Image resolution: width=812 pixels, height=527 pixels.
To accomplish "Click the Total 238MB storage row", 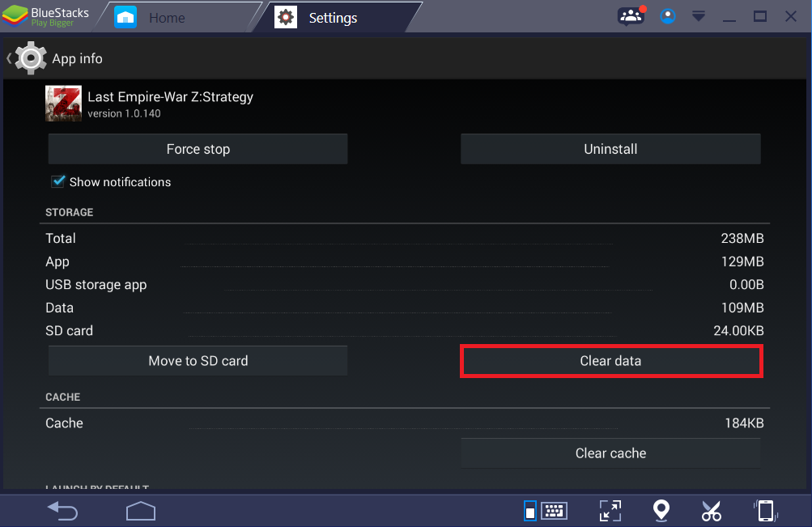I will [405, 238].
